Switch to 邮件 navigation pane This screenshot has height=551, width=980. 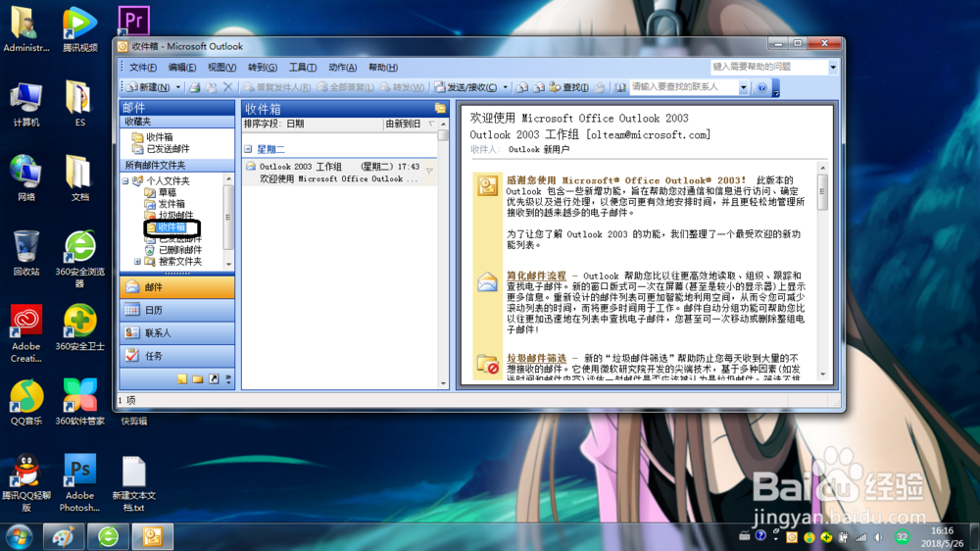[x=176, y=287]
